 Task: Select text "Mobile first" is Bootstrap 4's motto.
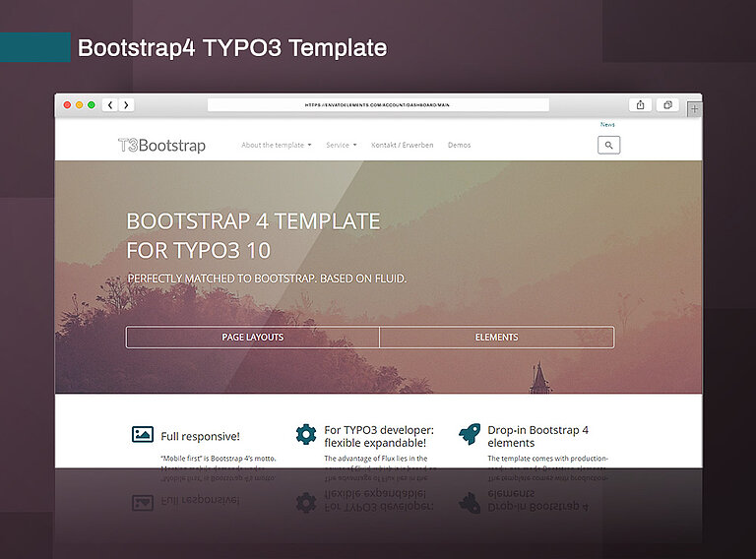(219, 459)
